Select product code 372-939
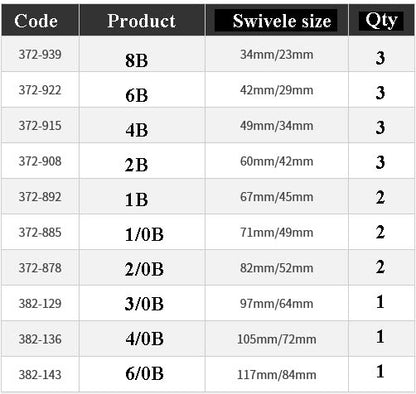 point(40,54)
